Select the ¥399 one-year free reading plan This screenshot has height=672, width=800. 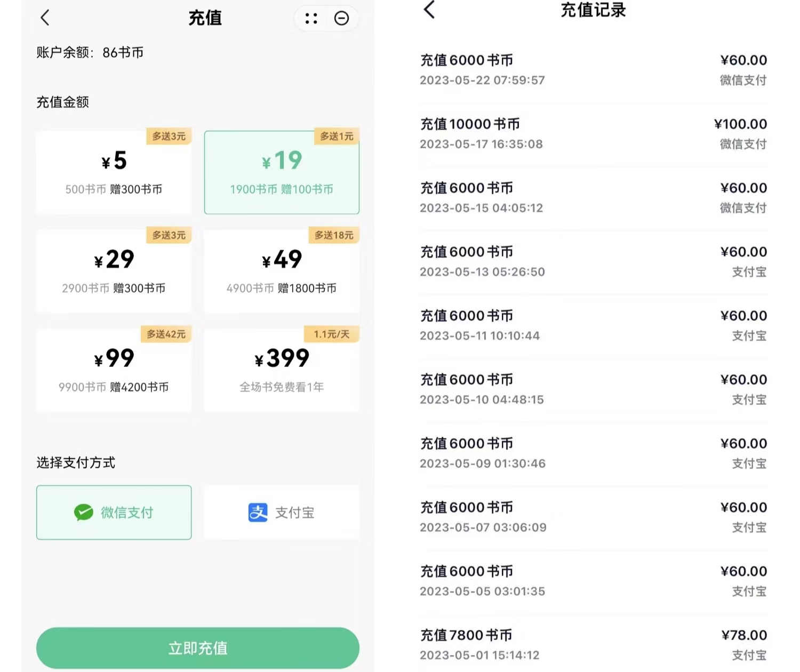tap(282, 370)
